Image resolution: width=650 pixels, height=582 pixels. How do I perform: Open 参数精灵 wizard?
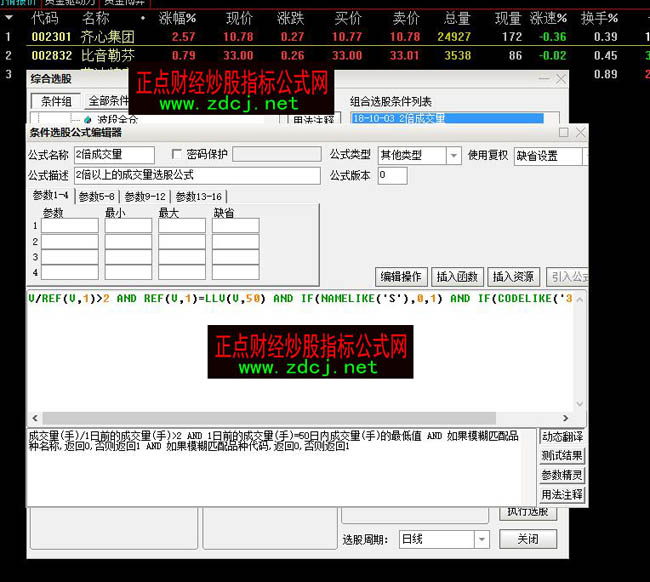pos(562,475)
